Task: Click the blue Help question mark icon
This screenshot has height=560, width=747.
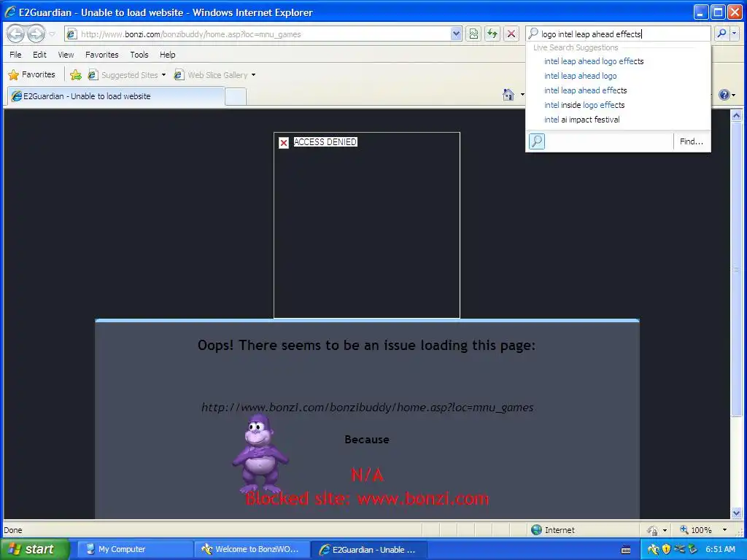Action: tap(724, 95)
